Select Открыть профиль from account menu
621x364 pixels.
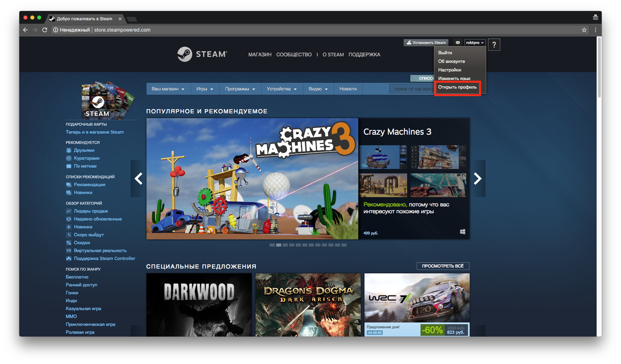457,87
